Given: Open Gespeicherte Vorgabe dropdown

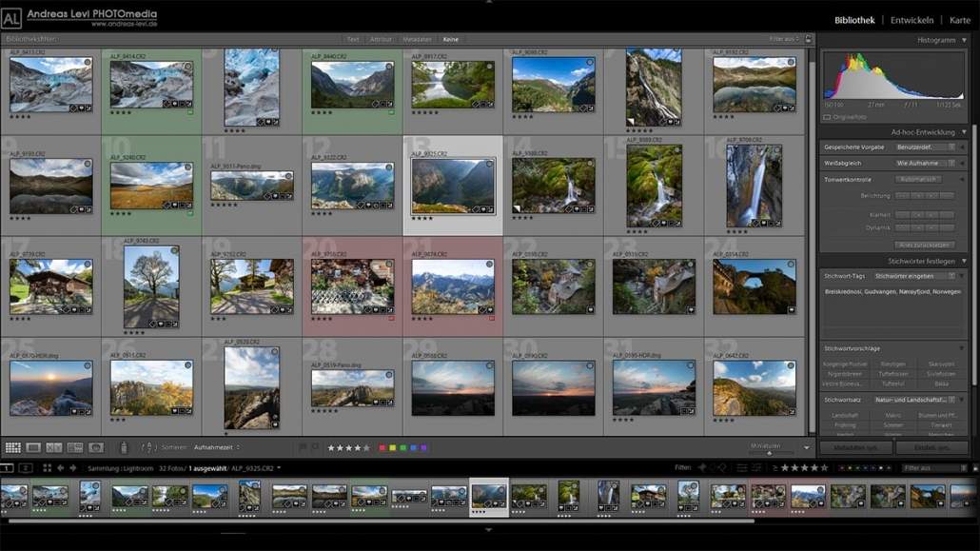Looking at the screenshot, I should point(926,147).
